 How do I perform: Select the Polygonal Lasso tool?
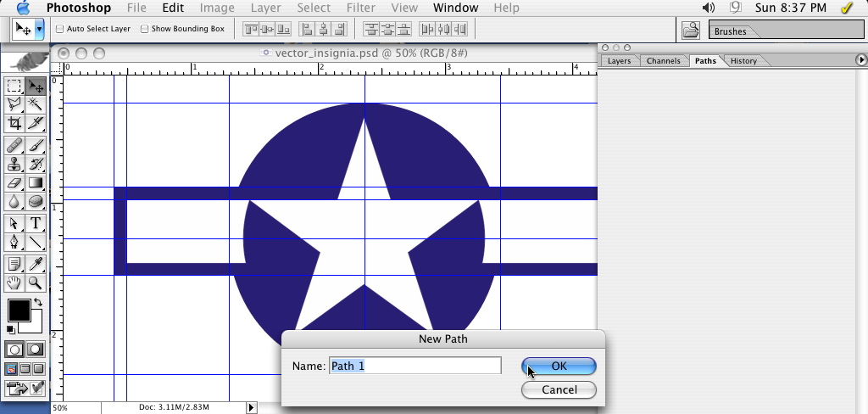(x=14, y=104)
